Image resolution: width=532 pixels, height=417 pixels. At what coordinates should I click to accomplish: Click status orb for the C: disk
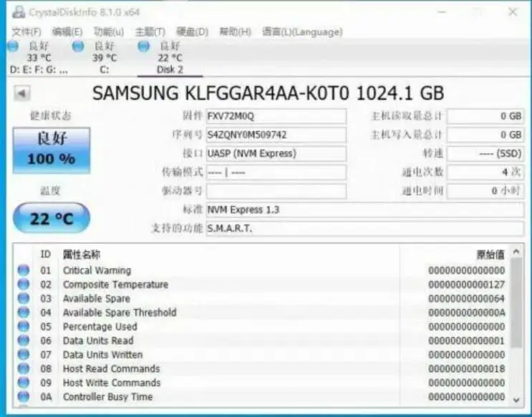coord(78,46)
